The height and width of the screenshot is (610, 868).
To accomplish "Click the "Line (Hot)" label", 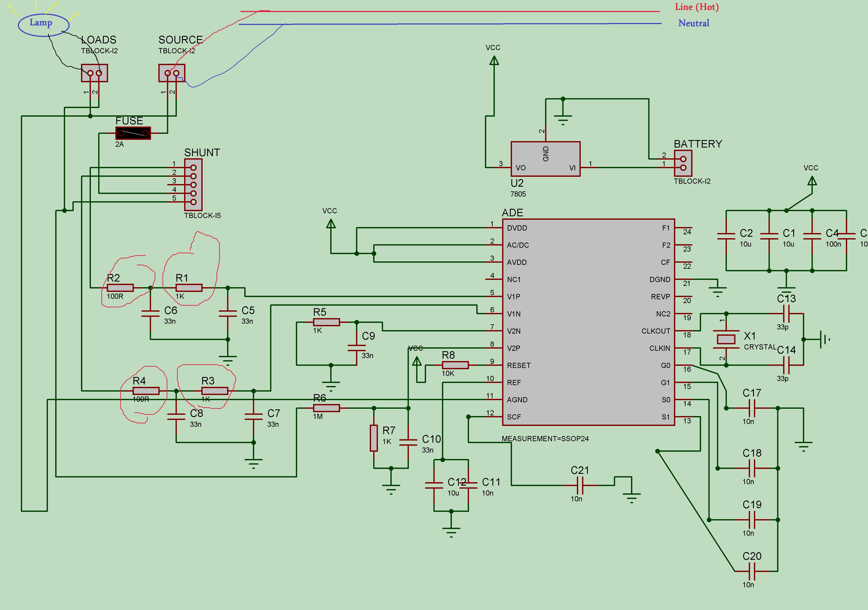I will pyautogui.click(x=697, y=7).
